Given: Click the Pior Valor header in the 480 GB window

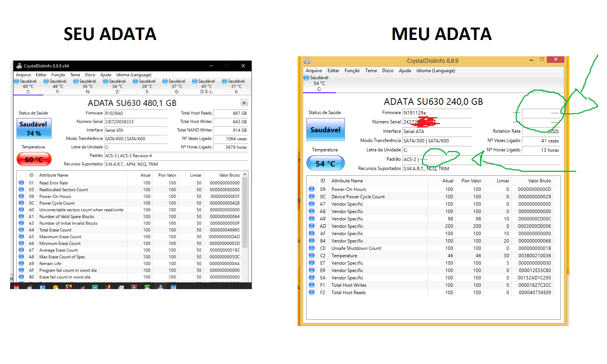Looking at the screenshot, I should [167, 175].
